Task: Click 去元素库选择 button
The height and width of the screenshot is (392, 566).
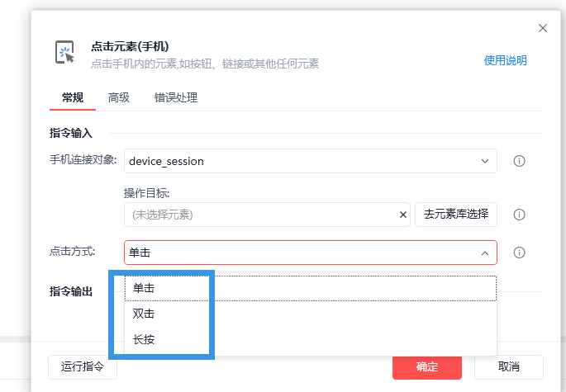Action: (x=456, y=215)
